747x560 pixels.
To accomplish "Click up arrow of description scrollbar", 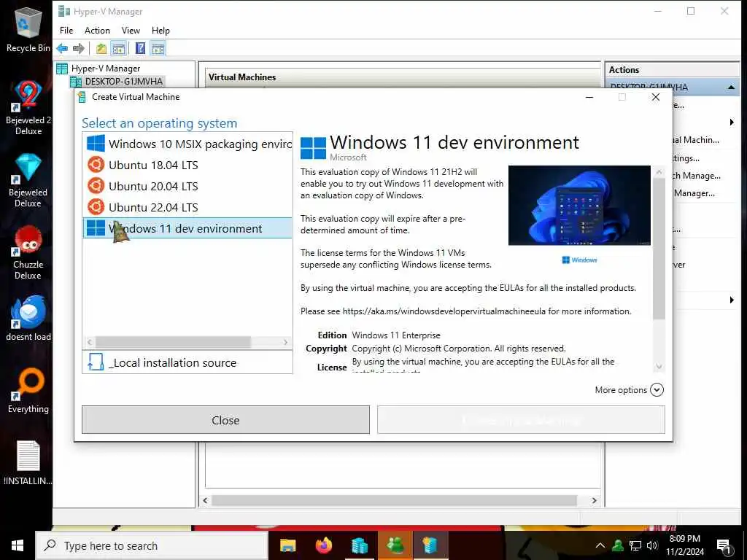I will tap(659, 171).
